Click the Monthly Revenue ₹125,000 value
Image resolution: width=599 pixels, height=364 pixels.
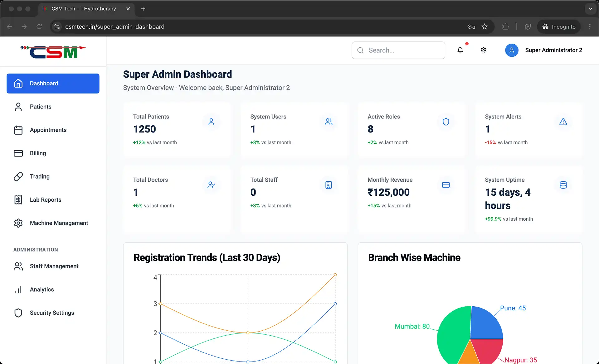[x=388, y=192]
